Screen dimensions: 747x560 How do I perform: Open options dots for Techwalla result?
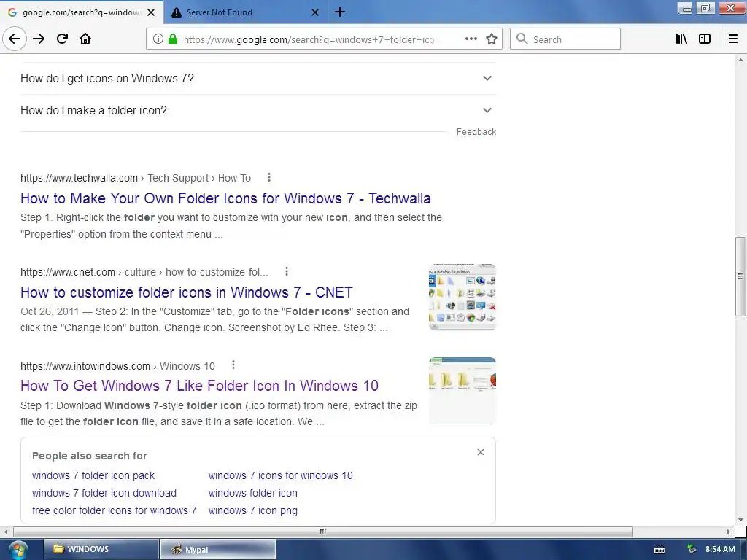pos(269,177)
